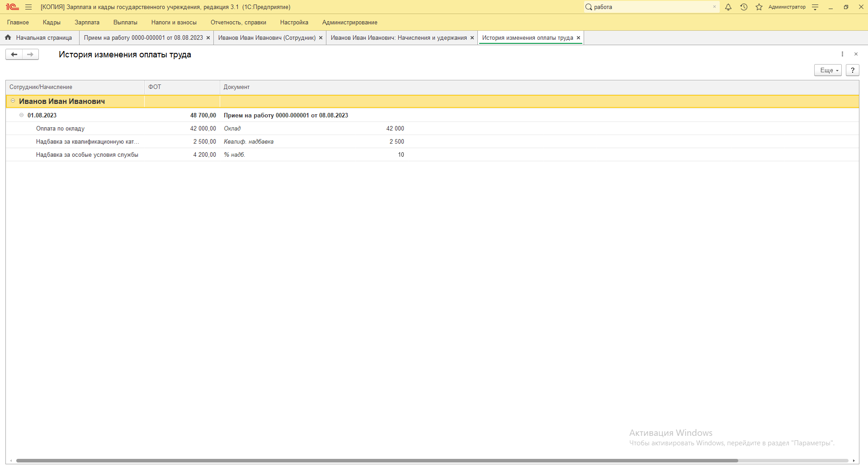Click the search magnifier icon

[589, 7]
